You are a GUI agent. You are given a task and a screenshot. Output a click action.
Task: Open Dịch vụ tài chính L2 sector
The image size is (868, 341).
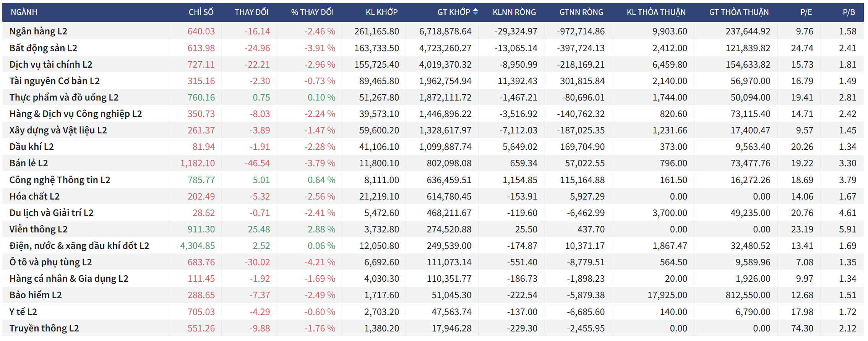[51, 65]
